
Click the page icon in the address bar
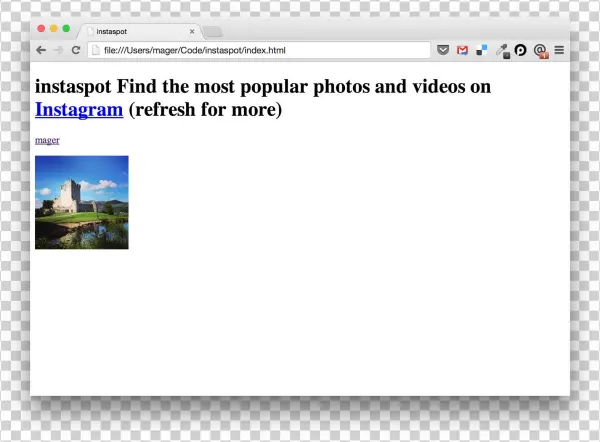click(96, 50)
